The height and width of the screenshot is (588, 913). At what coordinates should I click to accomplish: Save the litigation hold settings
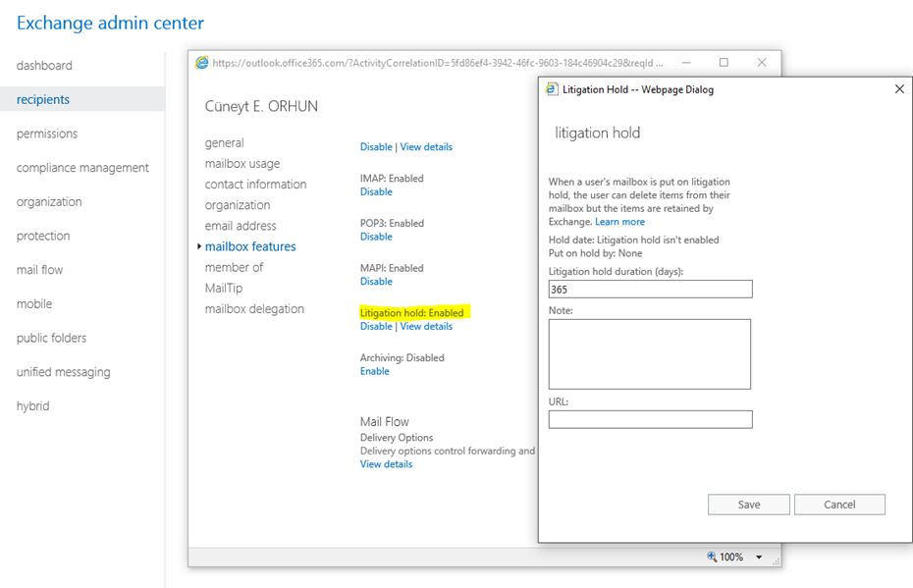point(749,505)
